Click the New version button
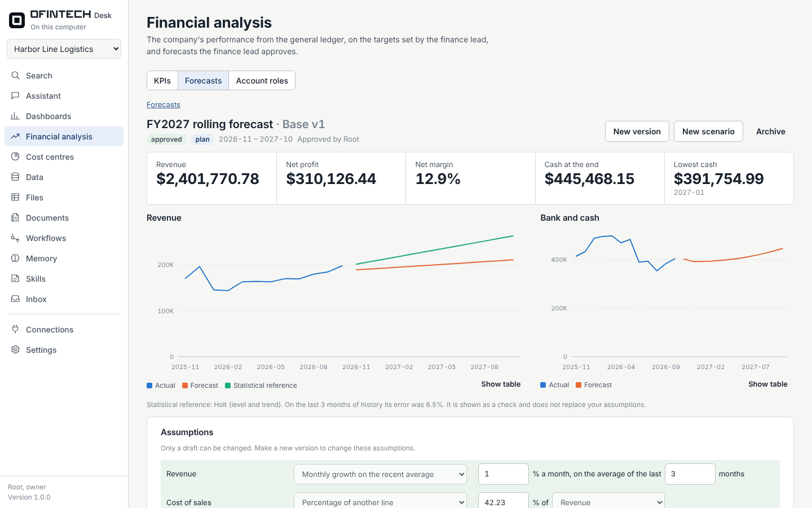 point(637,132)
